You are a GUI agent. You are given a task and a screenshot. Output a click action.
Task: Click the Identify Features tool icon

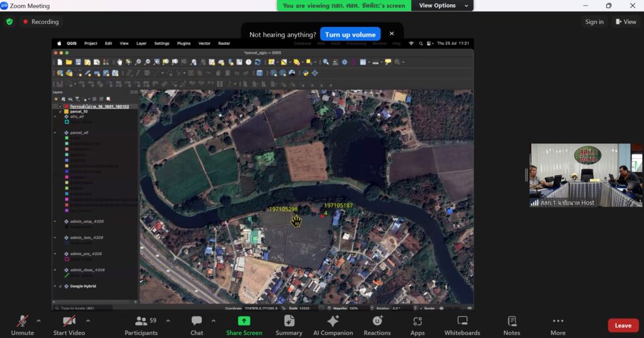[x=326, y=62]
